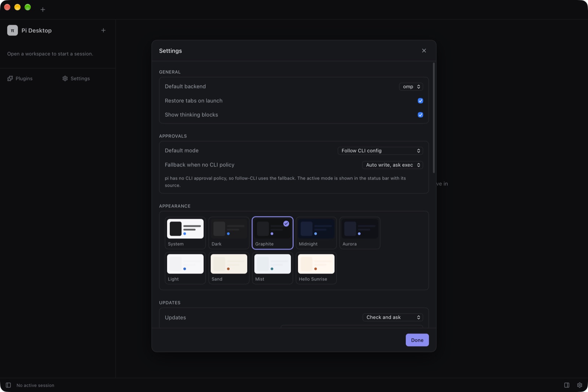Click the macOS yellow minimize button

(x=17, y=7)
